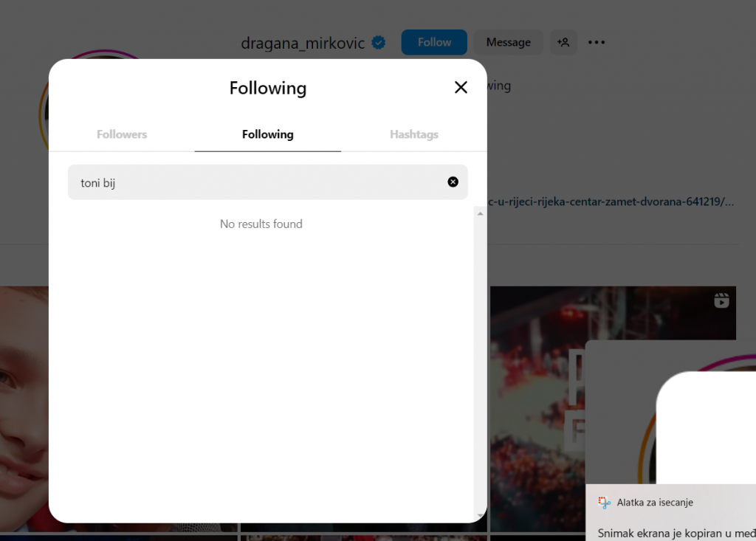Open the three-dot more options menu
Screen dimensions: 756x541
coord(597,43)
